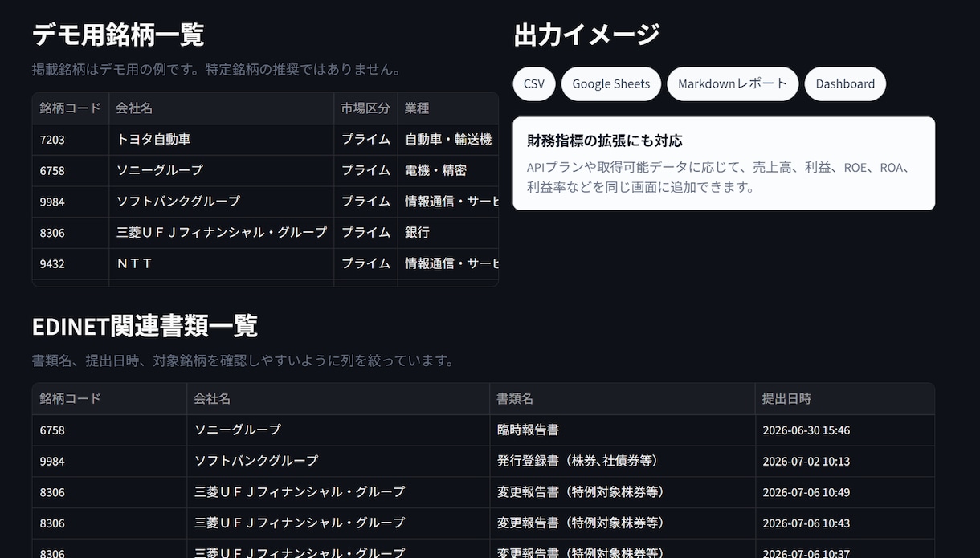Select stock code 9432 cell
The height and width of the screenshot is (558, 980).
(71, 263)
